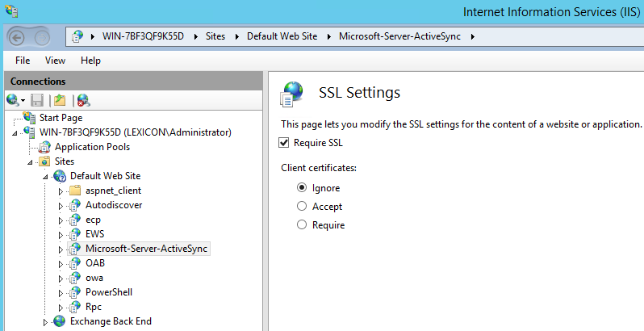Click the Application Pools icon
Image resolution: width=644 pixels, height=331 pixels.
click(x=44, y=147)
